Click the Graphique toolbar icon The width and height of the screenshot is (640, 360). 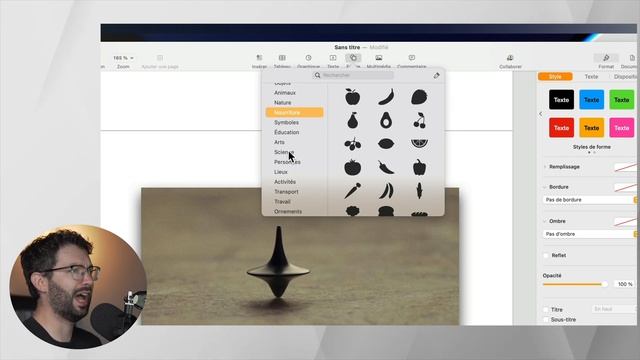tap(309, 58)
